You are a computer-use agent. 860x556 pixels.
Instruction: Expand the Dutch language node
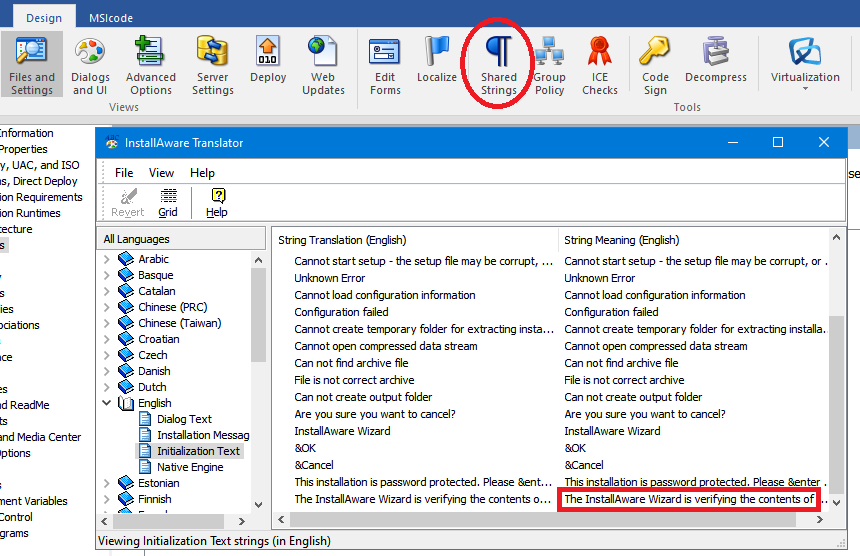click(x=107, y=387)
